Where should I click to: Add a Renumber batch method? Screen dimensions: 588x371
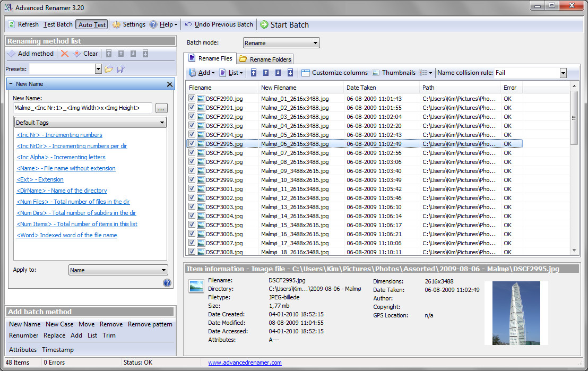coord(24,335)
